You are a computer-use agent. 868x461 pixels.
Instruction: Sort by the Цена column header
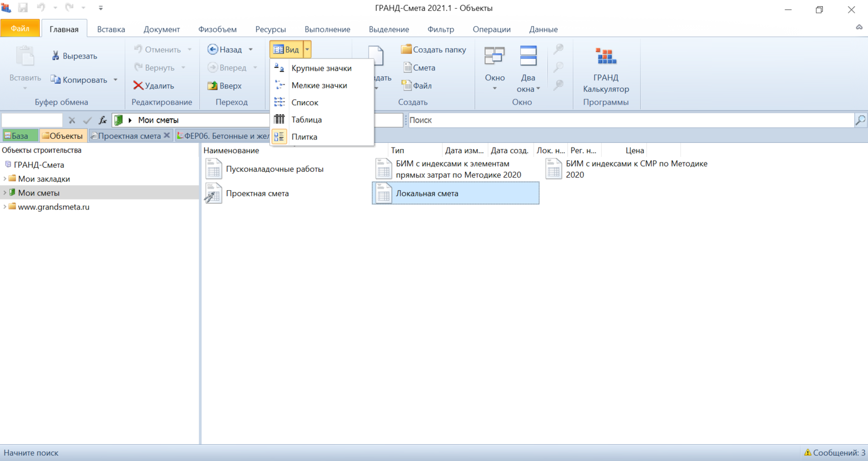point(635,150)
